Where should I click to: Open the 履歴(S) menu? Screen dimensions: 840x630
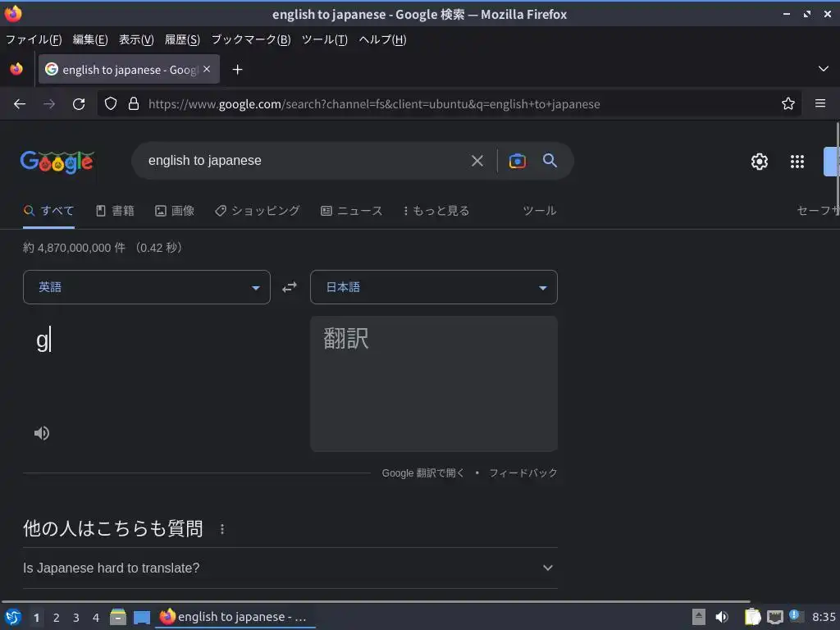point(182,39)
